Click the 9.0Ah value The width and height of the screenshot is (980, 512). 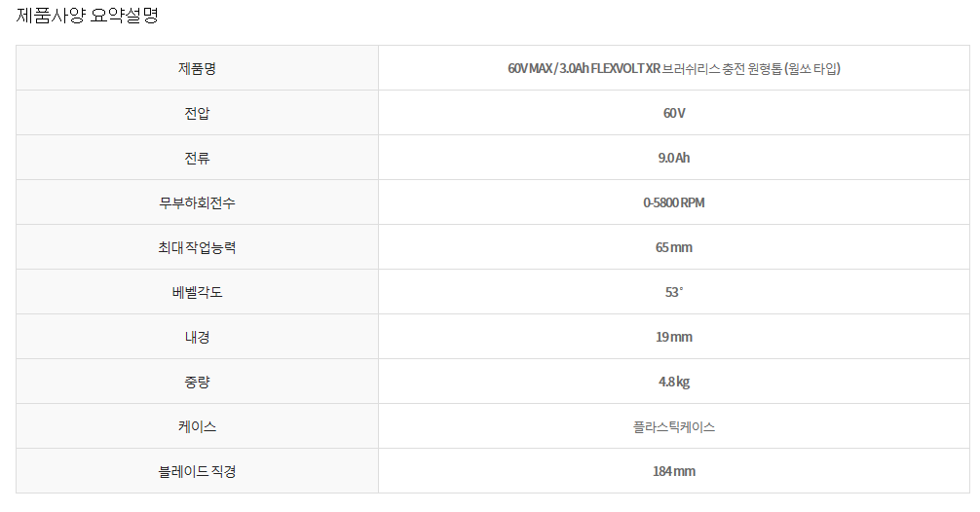click(673, 158)
